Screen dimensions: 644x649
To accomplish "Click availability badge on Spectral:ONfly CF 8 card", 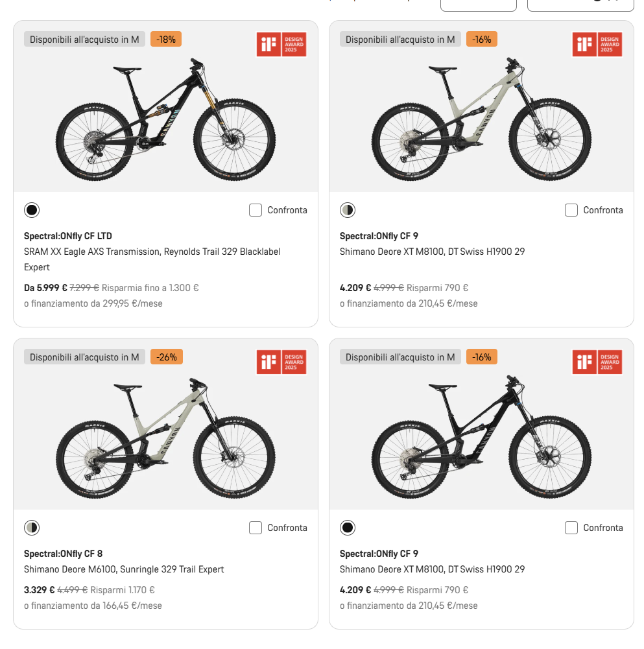I will (84, 357).
